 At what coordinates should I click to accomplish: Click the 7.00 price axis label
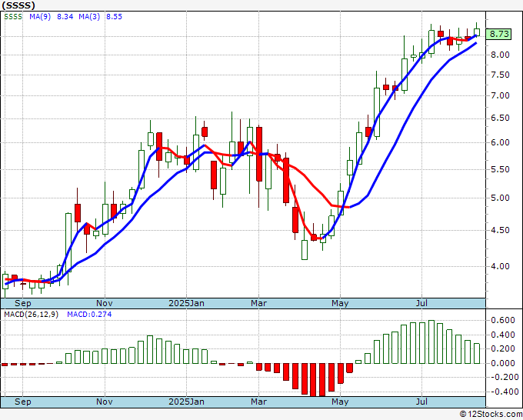[x=500, y=95]
